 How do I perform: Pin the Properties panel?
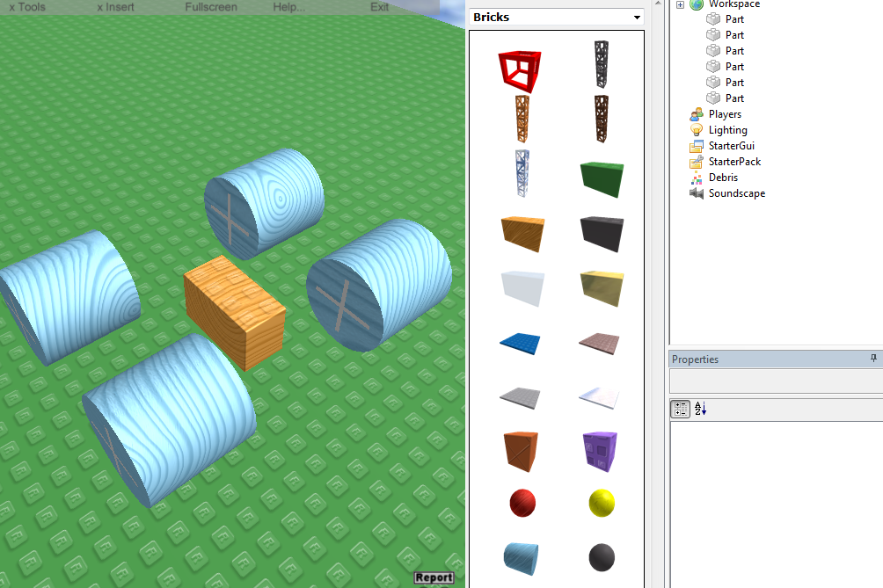pos(873,359)
